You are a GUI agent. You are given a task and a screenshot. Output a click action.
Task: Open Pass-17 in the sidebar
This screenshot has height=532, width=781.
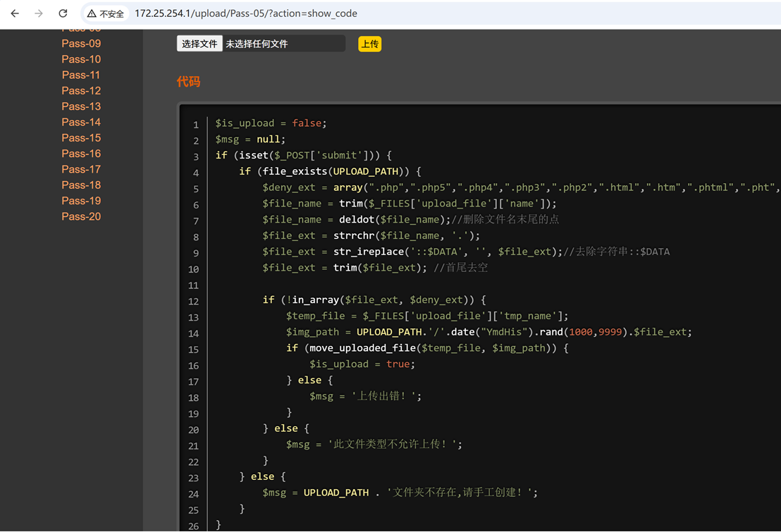pos(81,169)
